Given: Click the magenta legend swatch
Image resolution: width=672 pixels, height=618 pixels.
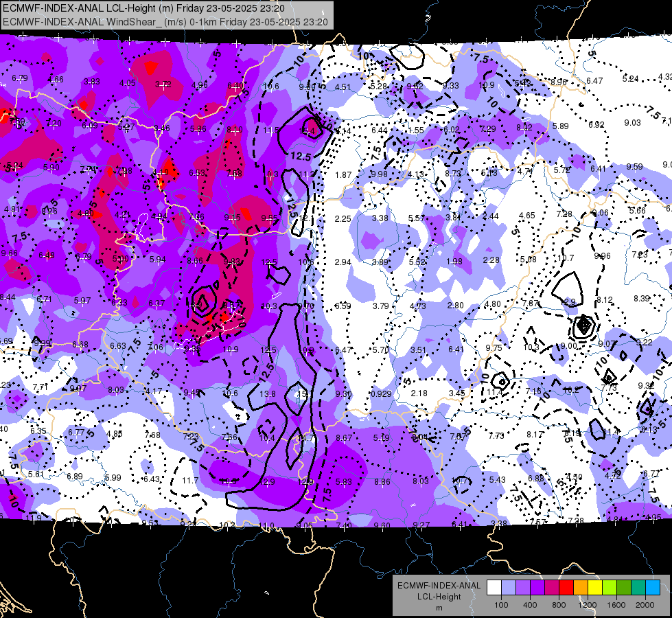Looking at the screenshot, I should 552,588.
